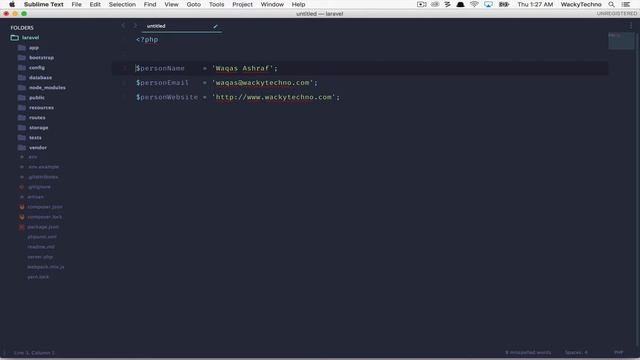Click the composer.json file icon

(x=22, y=207)
